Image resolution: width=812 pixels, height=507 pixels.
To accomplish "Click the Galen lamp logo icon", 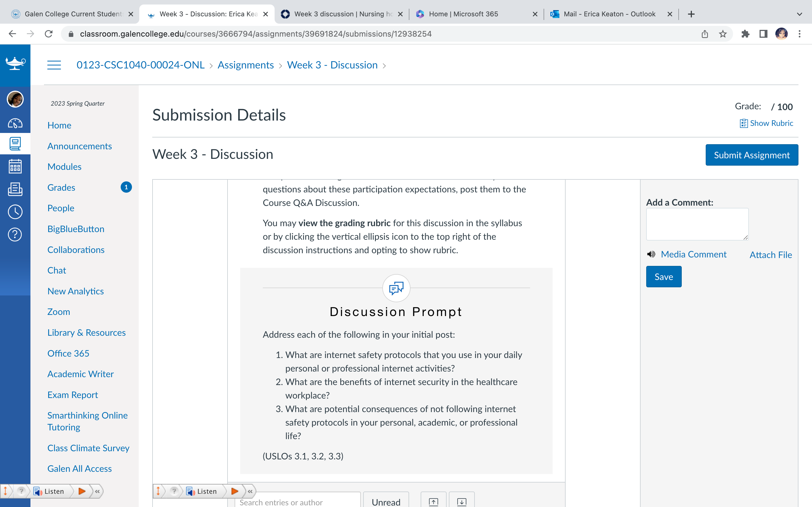I will click(x=15, y=63).
